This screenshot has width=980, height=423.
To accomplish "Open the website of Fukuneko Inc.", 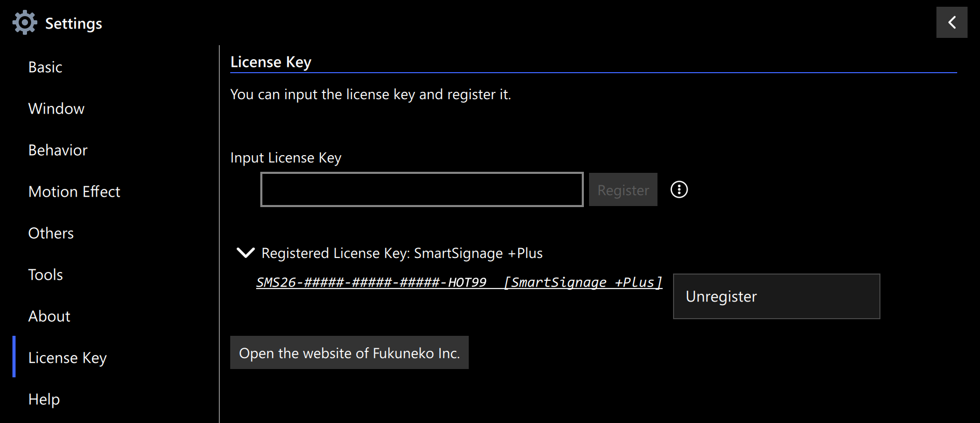I will click(x=349, y=352).
